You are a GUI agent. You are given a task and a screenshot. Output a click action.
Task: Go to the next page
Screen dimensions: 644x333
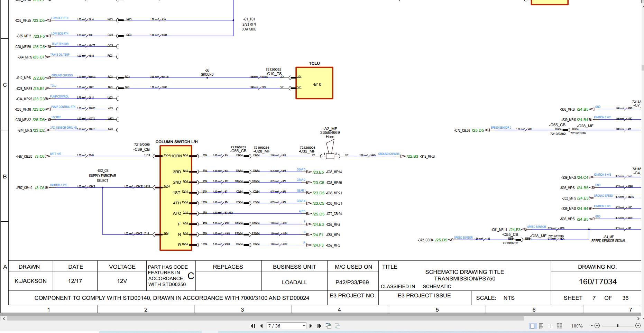point(311,326)
